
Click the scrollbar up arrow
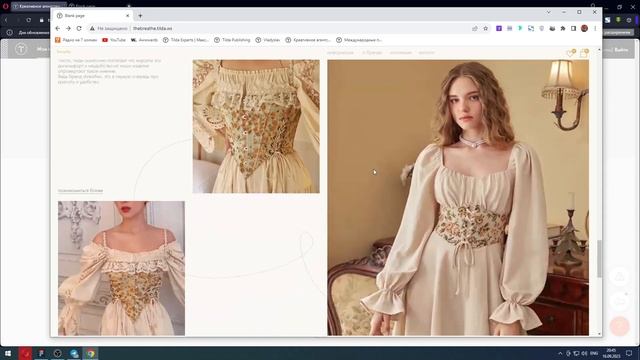[x=599, y=50]
